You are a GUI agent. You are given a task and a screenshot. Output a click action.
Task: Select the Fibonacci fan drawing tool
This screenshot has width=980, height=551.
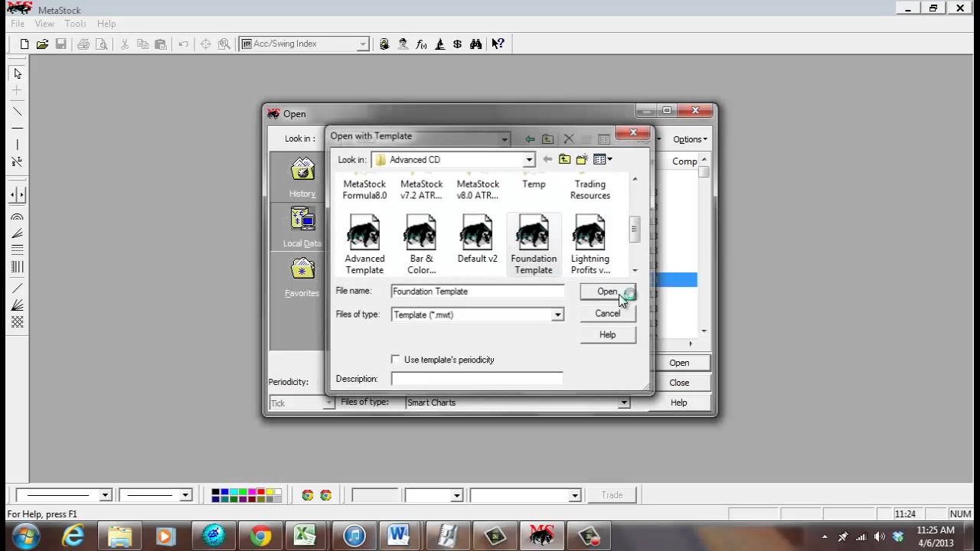18,233
